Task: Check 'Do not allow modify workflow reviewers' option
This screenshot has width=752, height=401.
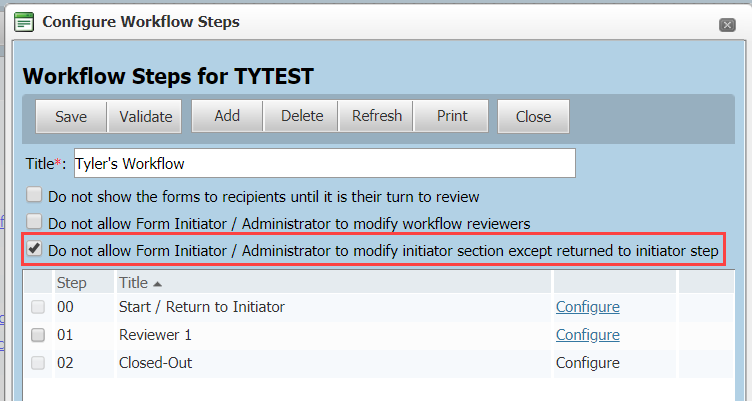Action: click(34, 222)
